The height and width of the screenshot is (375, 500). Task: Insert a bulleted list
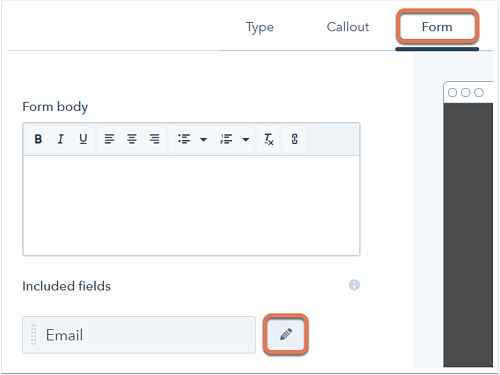click(184, 139)
